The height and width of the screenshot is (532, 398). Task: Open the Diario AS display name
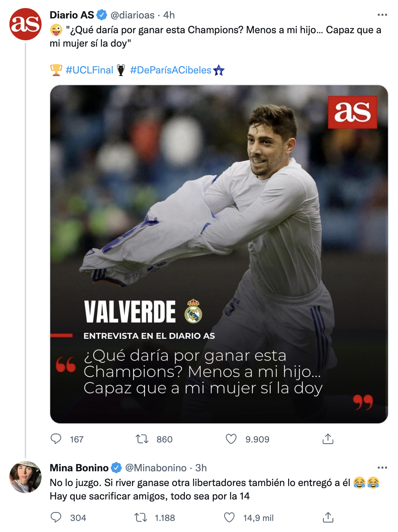click(72, 15)
